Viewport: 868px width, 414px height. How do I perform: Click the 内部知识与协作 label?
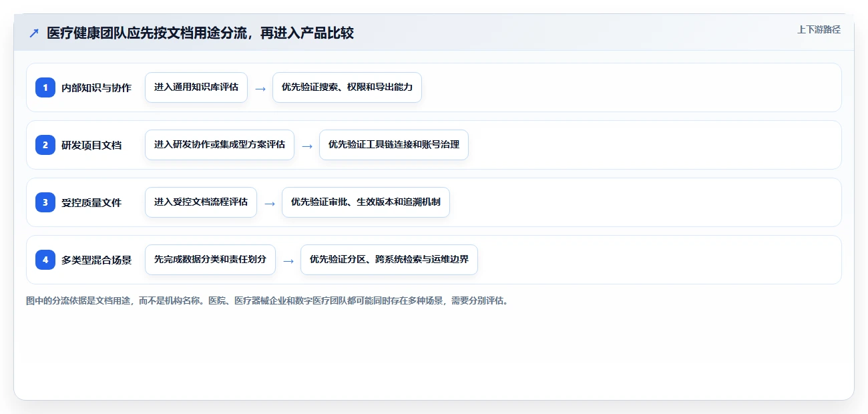pyautogui.click(x=96, y=87)
